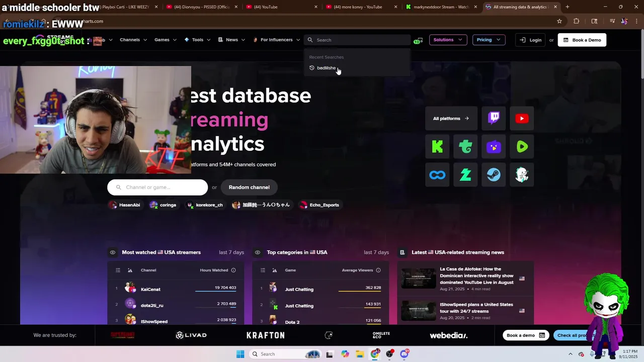
Task: Change the last 7 days period for most watched streamers
Action: [231, 252]
